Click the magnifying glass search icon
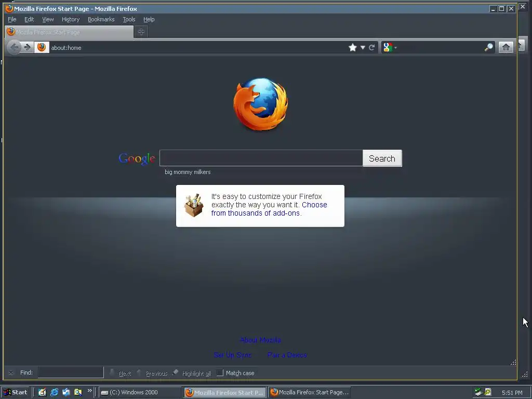This screenshot has width=532, height=399. pyautogui.click(x=488, y=47)
